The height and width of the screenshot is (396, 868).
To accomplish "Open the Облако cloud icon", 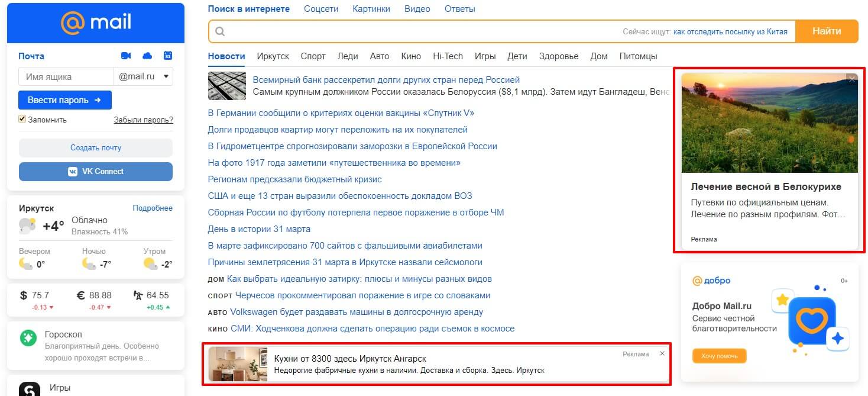I will coord(147,55).
